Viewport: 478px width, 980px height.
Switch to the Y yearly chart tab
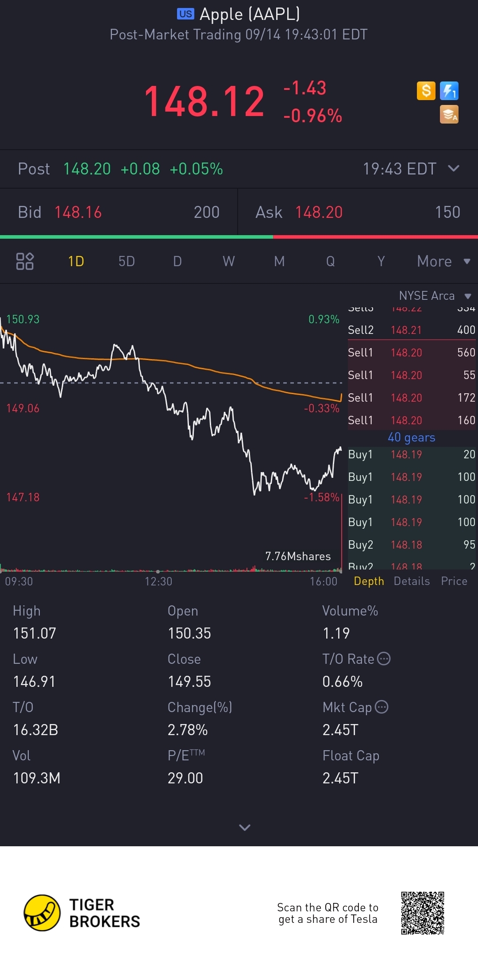381,261
